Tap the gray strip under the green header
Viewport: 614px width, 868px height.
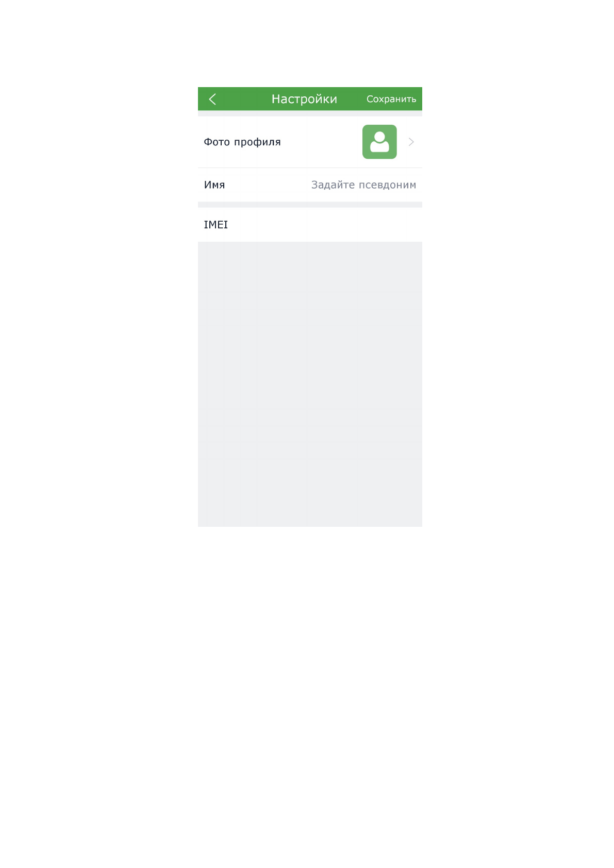[310, 113]
